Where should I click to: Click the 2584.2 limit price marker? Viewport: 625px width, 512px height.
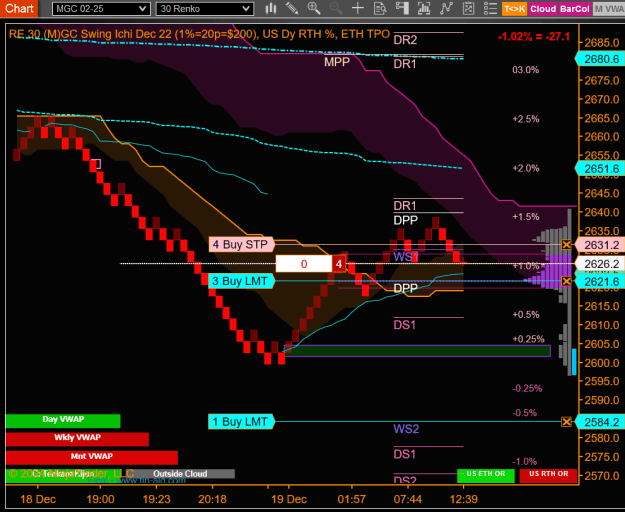[x=599, y=422]
